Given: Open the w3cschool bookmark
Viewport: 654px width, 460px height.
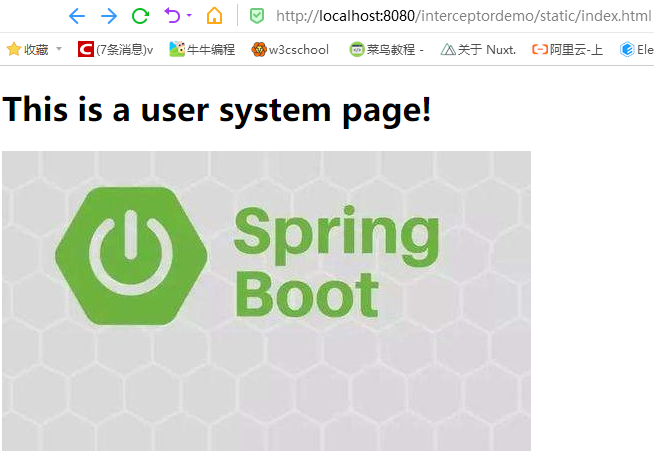Looking at the screenshot, I should coord(290,49).
